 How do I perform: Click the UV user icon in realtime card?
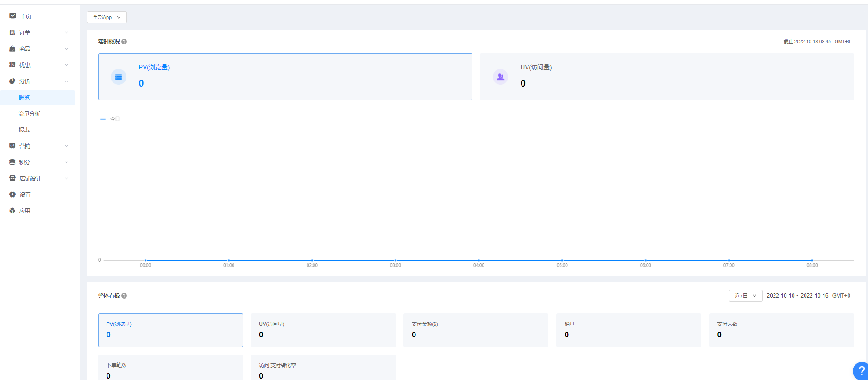(500, 77)
